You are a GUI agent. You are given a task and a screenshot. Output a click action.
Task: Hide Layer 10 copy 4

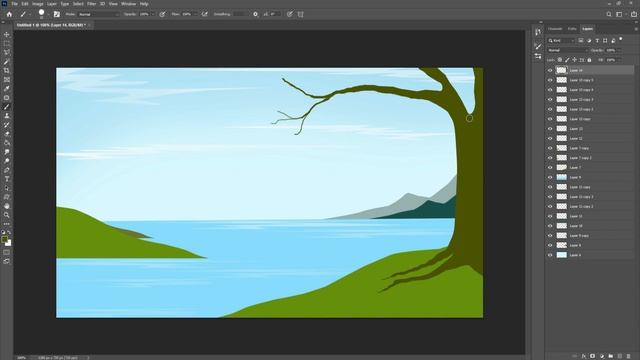(550, 90)
